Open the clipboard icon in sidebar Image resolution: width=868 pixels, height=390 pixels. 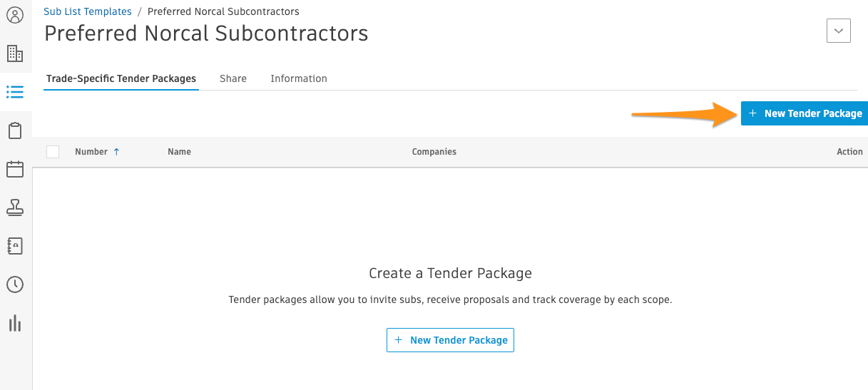click(15, 130)
